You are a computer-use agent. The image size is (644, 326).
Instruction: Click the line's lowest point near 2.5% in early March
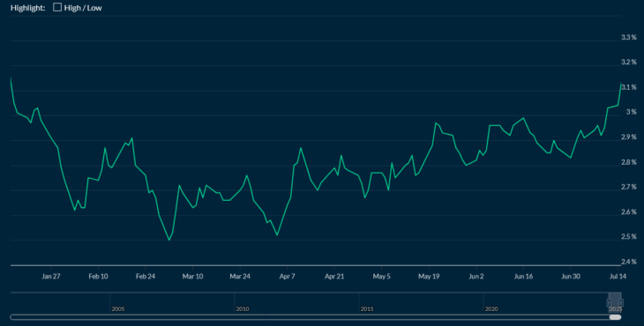click(169, 240)
